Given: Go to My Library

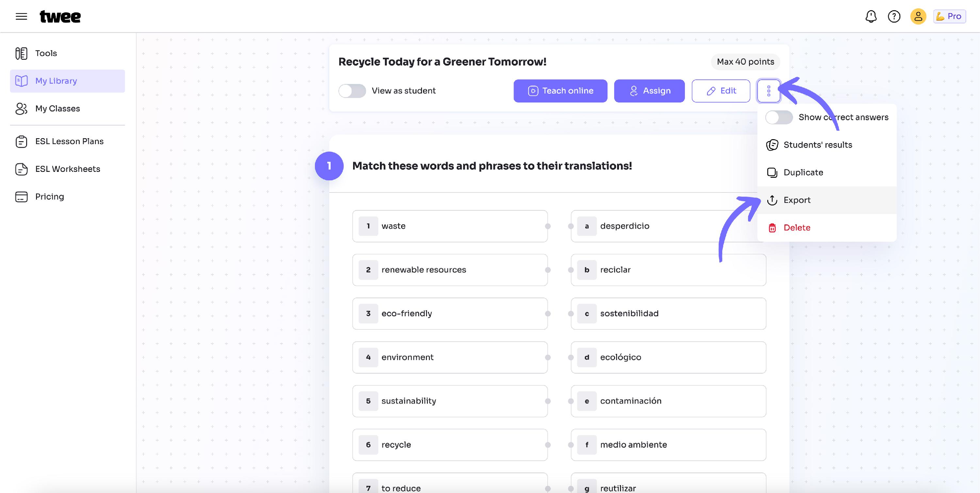Looking at the screenshot, I should pyautogui.click(x=67, y=81).
